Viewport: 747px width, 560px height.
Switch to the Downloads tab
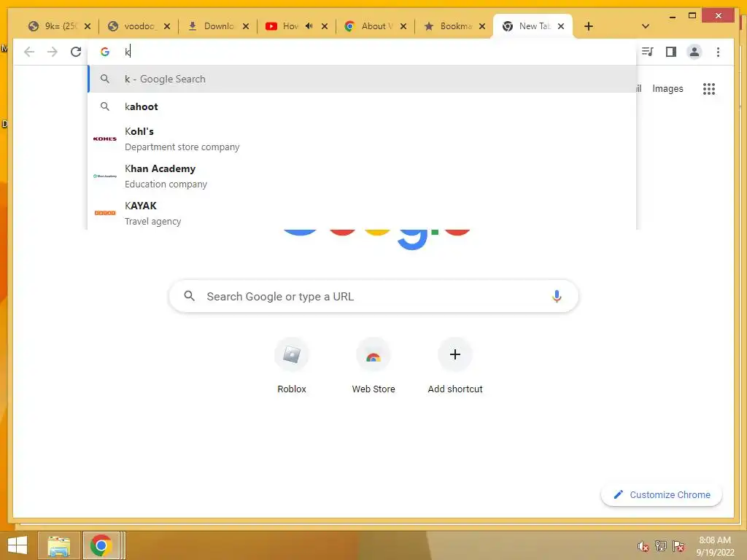click(212, 26)
